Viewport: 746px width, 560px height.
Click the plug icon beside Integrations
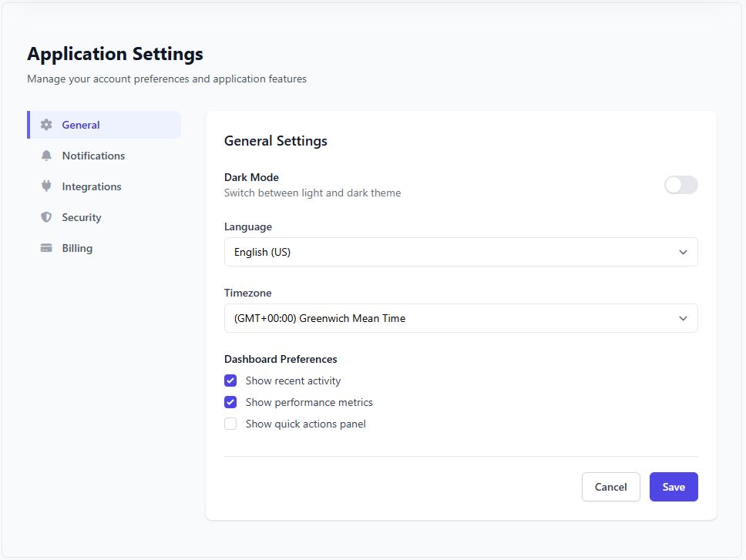pos(46,186)
